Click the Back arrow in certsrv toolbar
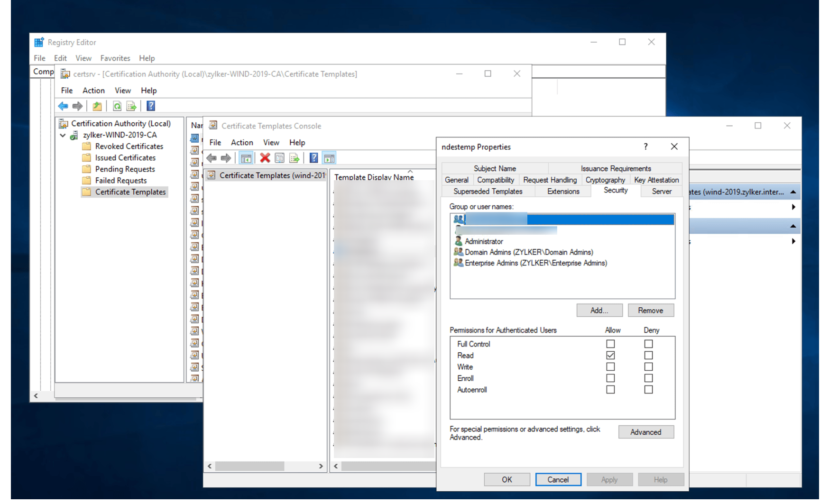This screenshot has width=829, height=504. 63,106
